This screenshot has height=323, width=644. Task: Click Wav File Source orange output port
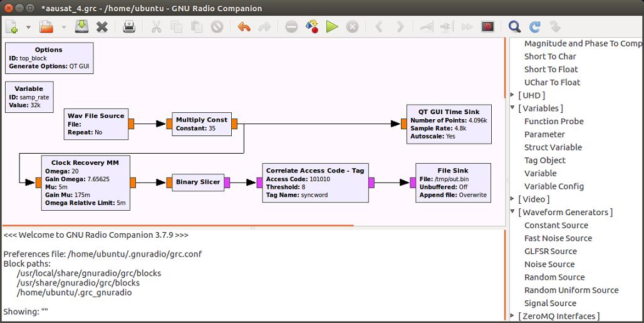tap(131, 124)
